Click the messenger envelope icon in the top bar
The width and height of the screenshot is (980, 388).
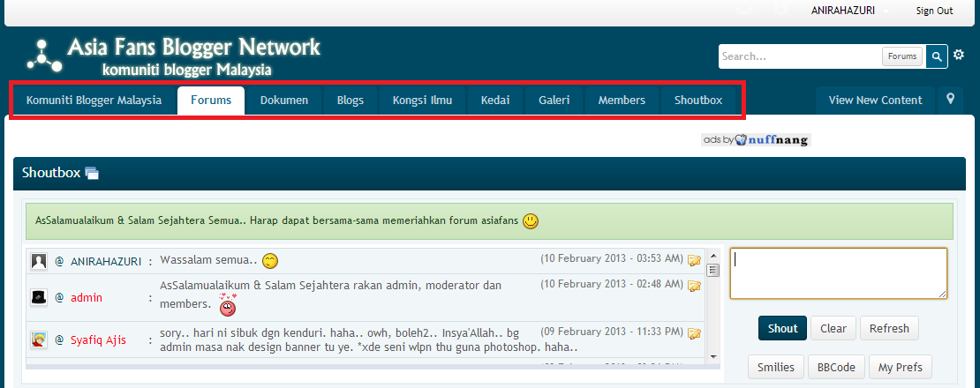click(x=743, y=11)
